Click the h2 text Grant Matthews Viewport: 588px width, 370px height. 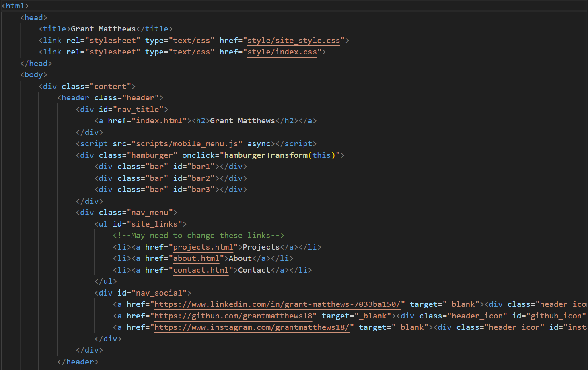point(243,121)
